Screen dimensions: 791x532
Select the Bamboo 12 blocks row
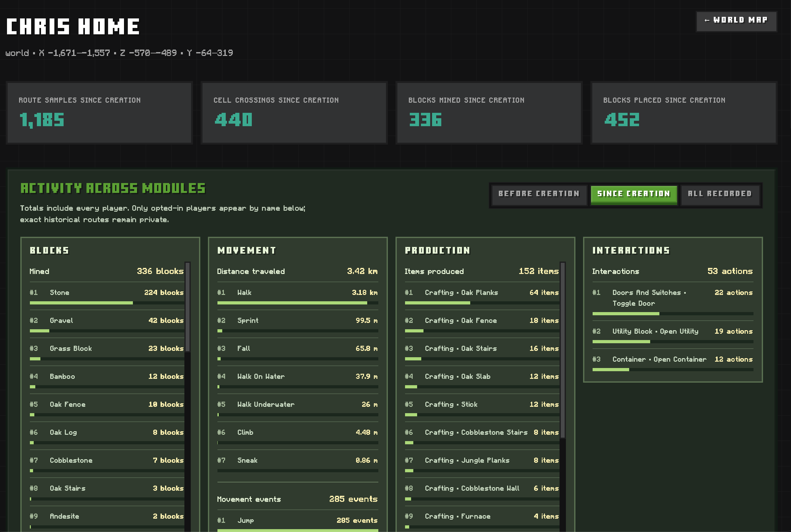tap(107, 380)
